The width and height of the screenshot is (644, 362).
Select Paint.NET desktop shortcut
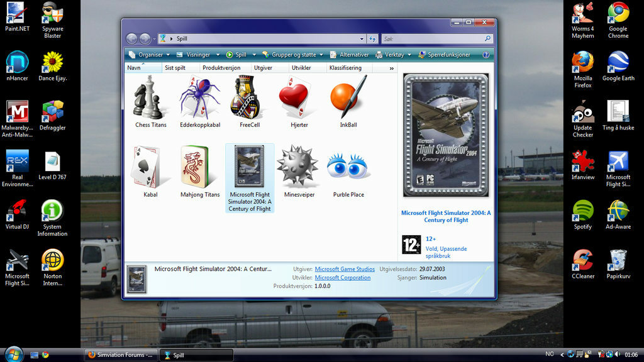tap(17, 17)
